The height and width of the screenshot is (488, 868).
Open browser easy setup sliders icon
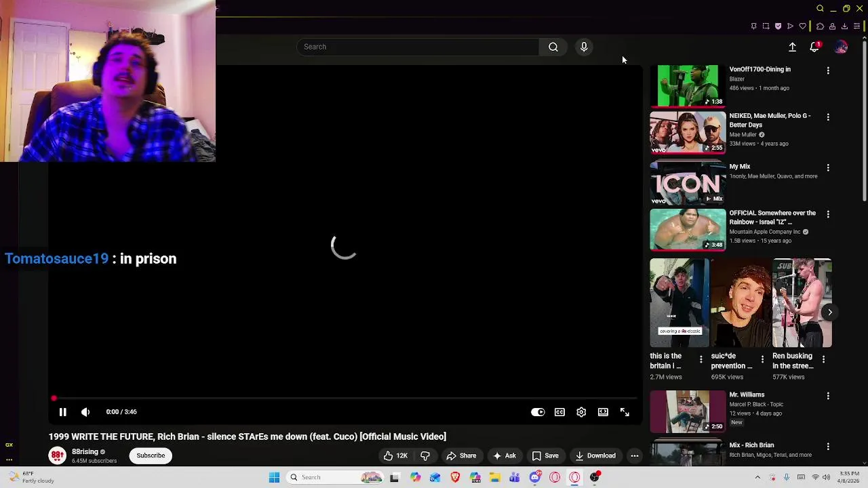856,26
